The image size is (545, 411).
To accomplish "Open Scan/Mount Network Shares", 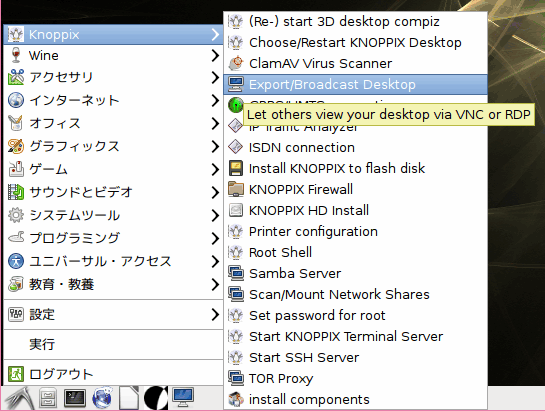I will (x=355, y=295).
